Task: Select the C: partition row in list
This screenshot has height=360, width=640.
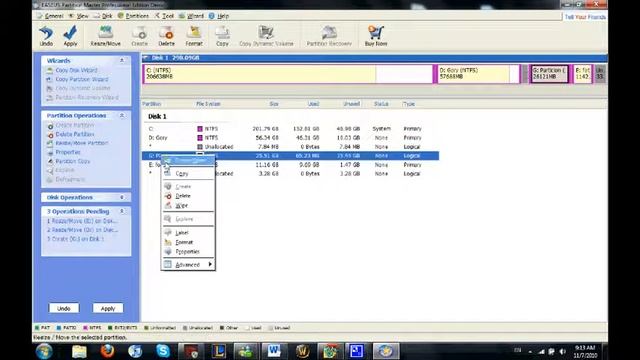Action: pyautogui.click(x=290, y=129)
